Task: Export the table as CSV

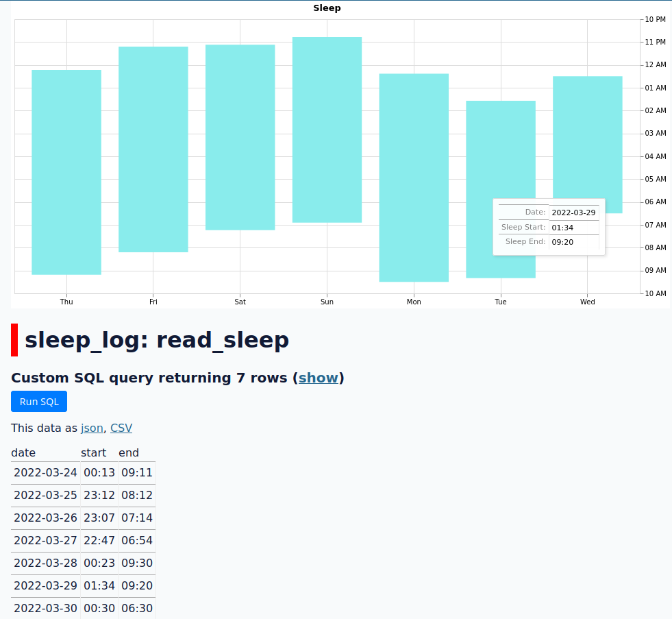Action: [121, 428]
